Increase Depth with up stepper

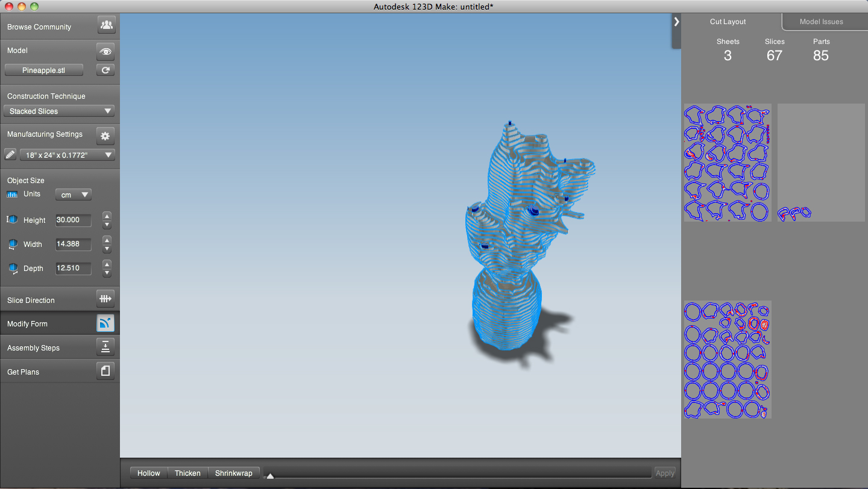107,264
